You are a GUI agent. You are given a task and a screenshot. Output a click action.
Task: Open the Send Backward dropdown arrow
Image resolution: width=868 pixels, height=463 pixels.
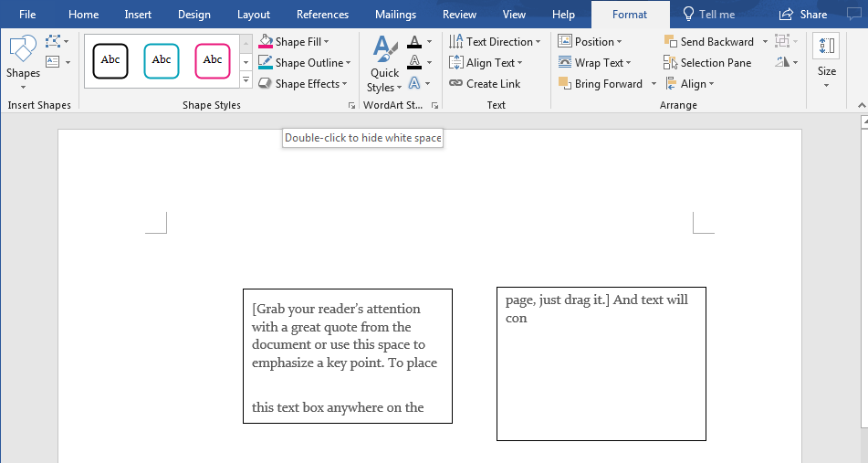point(765,42)
